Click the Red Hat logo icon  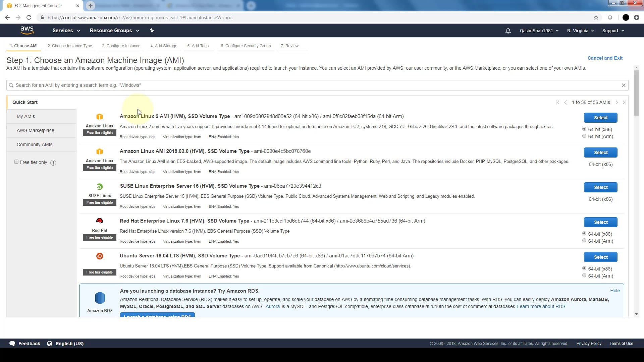(x=99, y=221)
